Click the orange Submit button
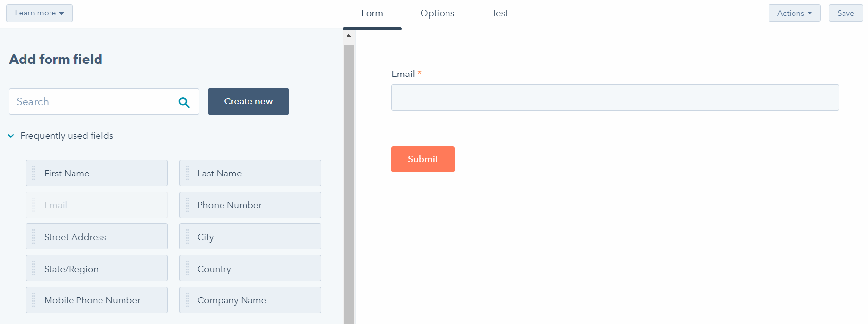868x324 pixels. click(422, 159)
